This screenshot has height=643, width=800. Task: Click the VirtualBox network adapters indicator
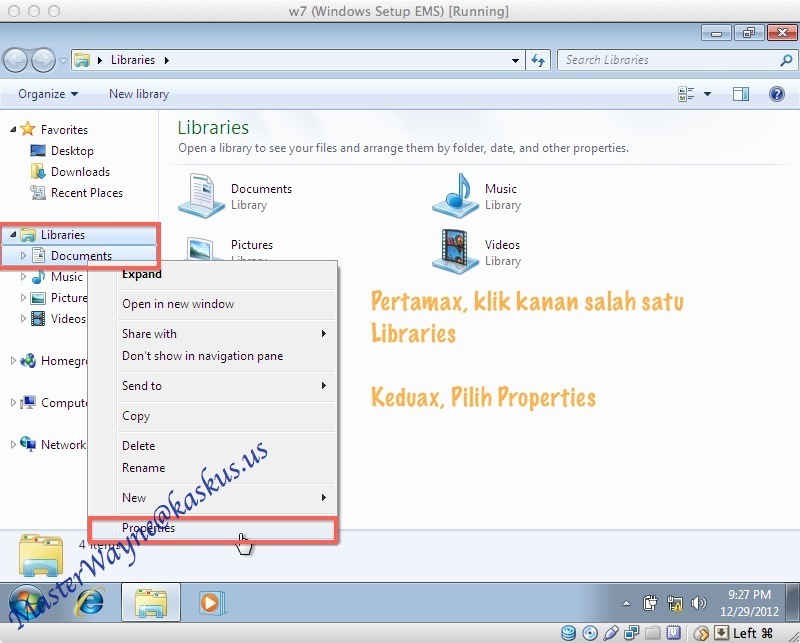coord(632,633)
